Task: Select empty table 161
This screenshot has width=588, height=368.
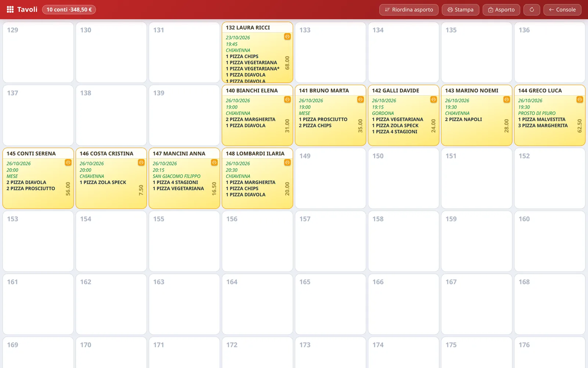Action: pyautogui.click(x=38, y=304)
